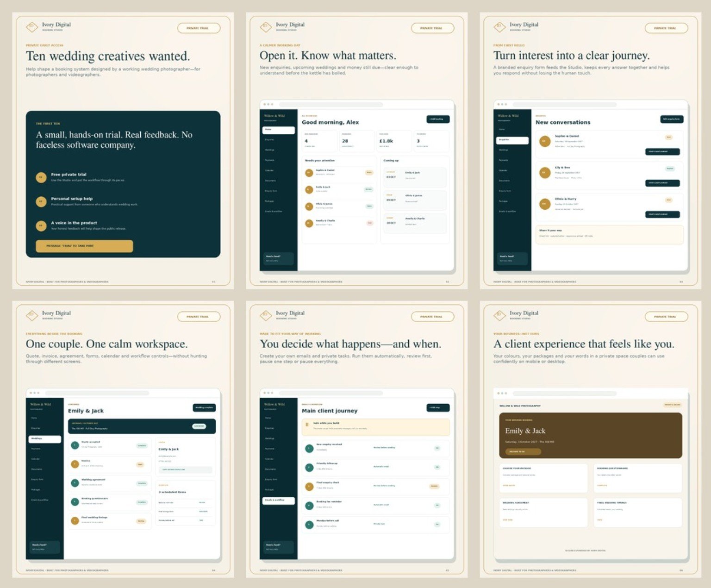Click the 03 circle beside 'A voice in the product'
Viewport: 711px width, 588px height.
pyautogui.click(x=41, y=226)
